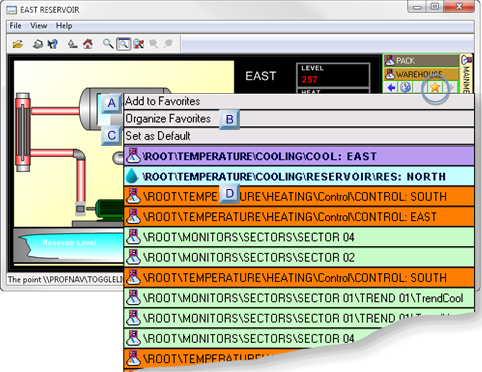Click the PACK navigation button

(421, 61)
